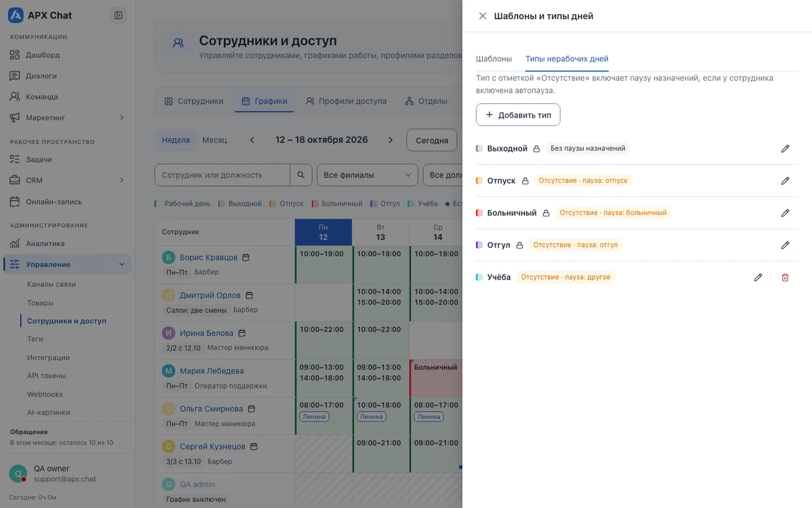Open Мария Лебедева's profile link
The image size is (812, 508).
(212, 371)
